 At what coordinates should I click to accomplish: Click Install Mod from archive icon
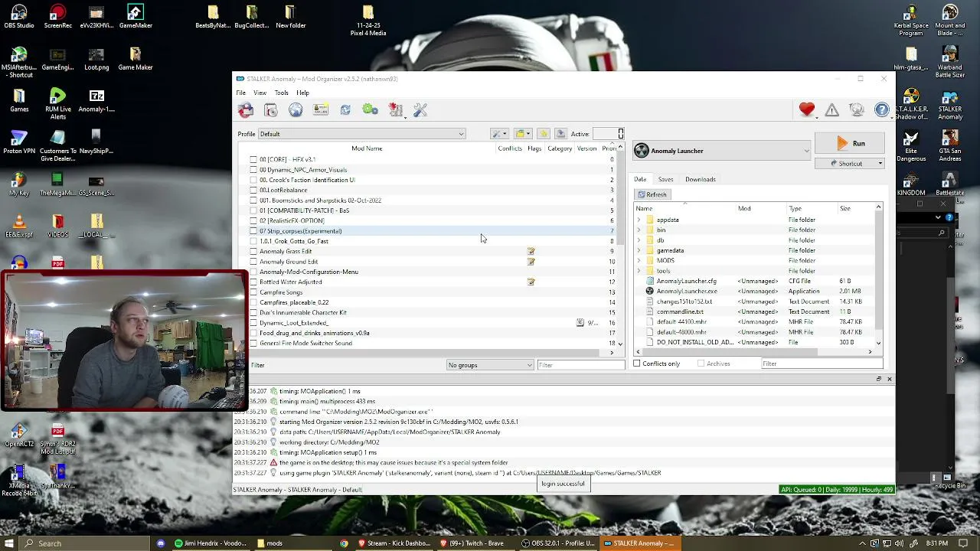tap(271, 110)
